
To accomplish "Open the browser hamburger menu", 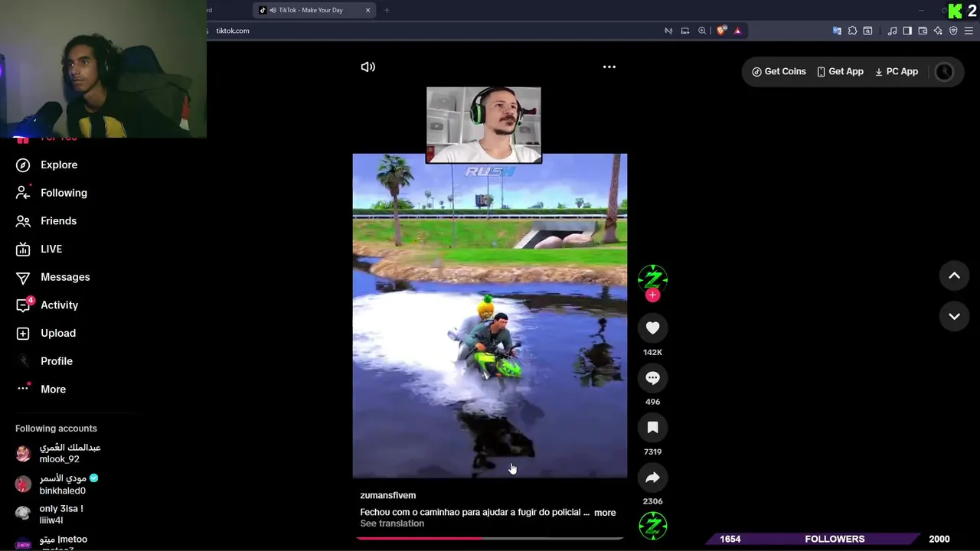I will 969,31.
